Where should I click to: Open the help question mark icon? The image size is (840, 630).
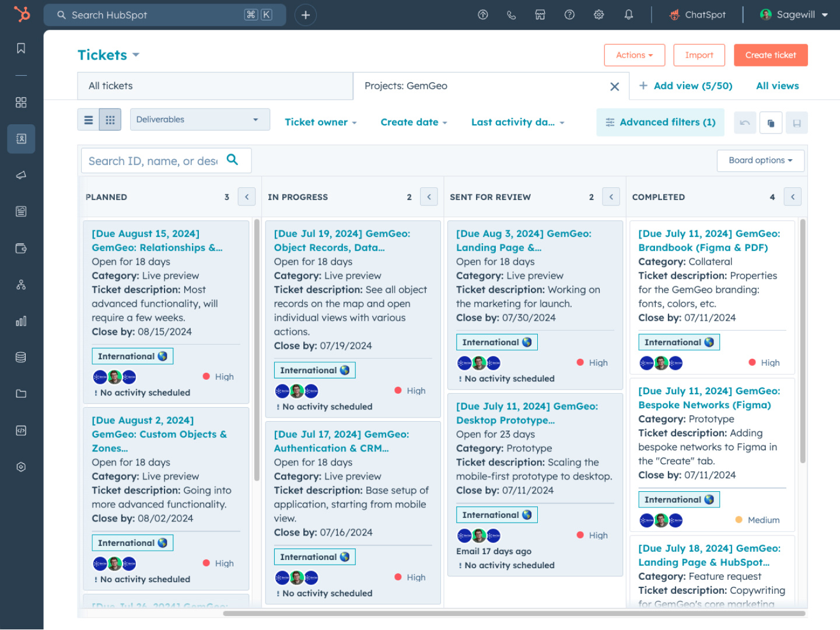coord(570,15)
